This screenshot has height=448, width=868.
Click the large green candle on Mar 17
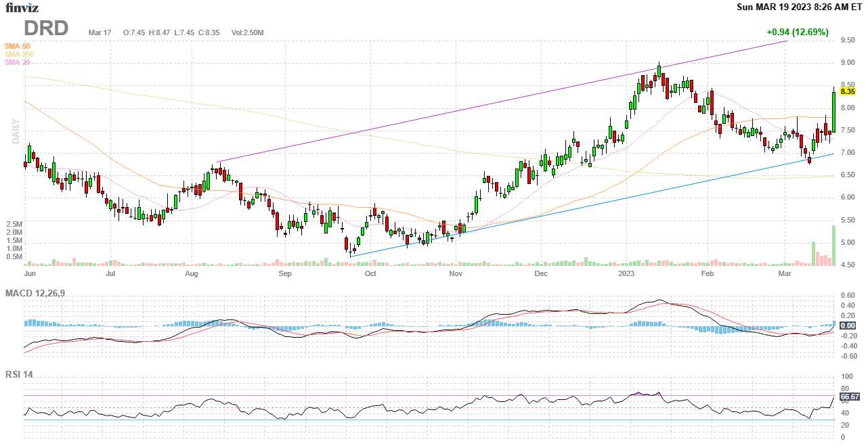tap(833, 112)
